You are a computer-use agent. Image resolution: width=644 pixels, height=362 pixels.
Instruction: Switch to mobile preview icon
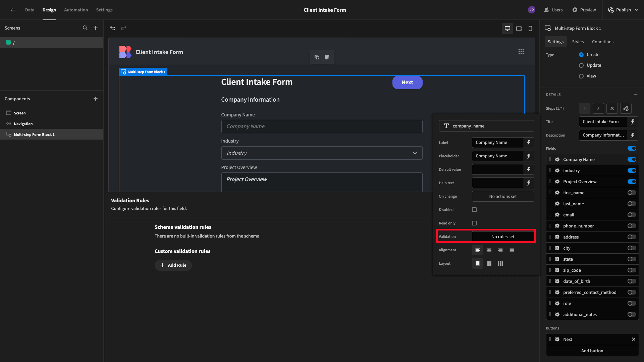[530, 29]
